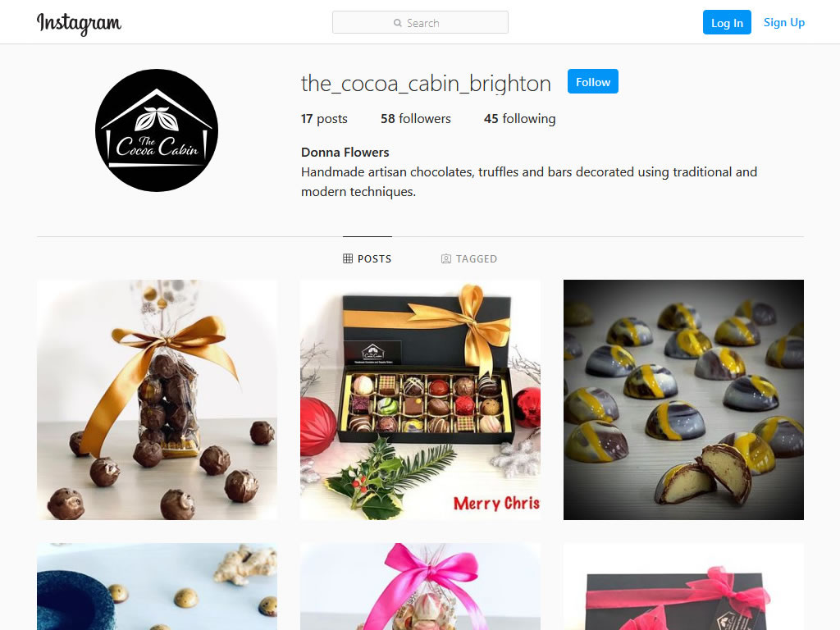Image resolution: width=840 pixels, height=630 pixels.
Task: View the 45 following list
Action: [x=519, y=118]
